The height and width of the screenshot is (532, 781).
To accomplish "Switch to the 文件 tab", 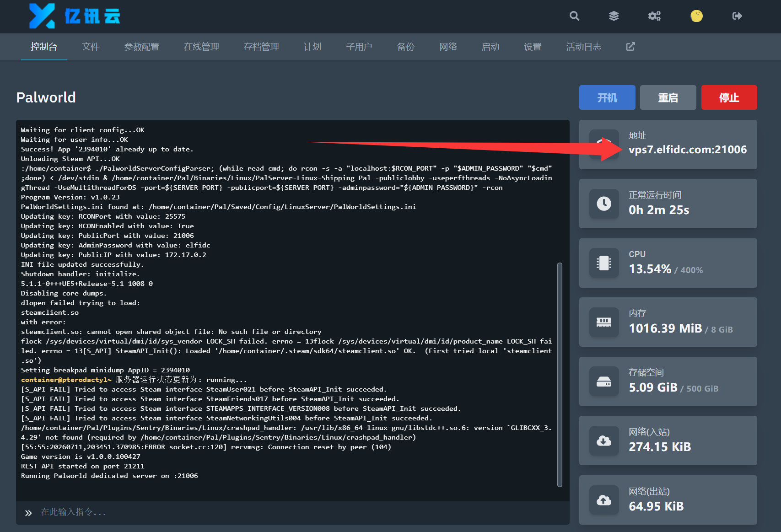I will [91, 47].
